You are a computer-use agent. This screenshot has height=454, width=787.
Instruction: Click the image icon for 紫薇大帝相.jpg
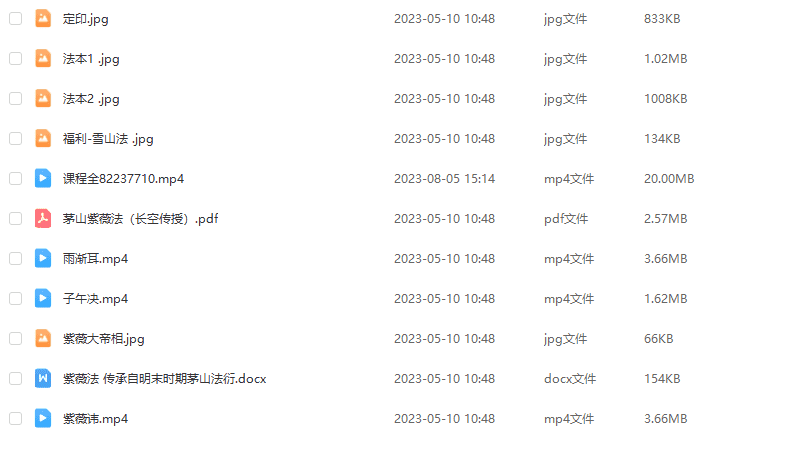click(x=43, y=339)
